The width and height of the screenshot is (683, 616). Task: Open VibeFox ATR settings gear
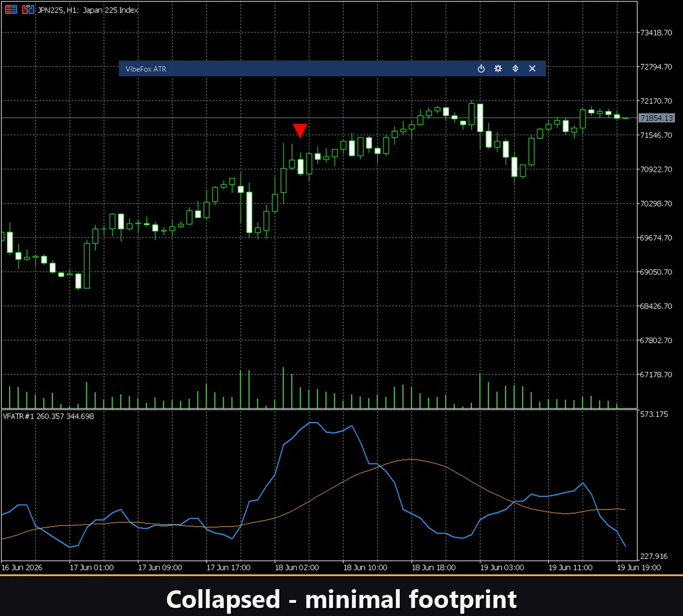point(498,69)
